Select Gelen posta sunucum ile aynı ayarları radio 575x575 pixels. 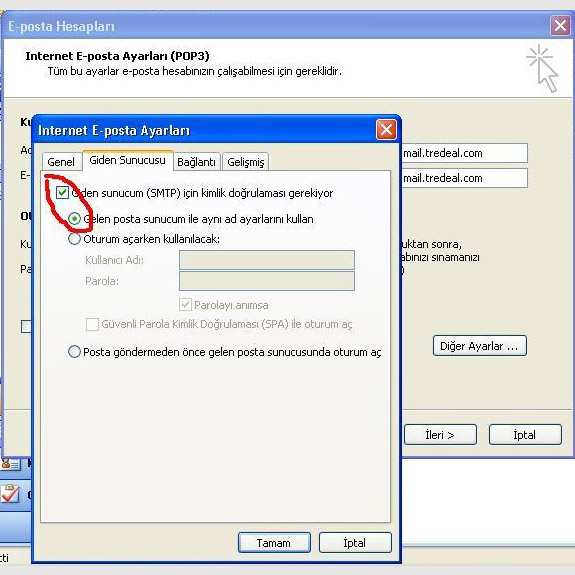pyautogui.click(x=74, y=219)
